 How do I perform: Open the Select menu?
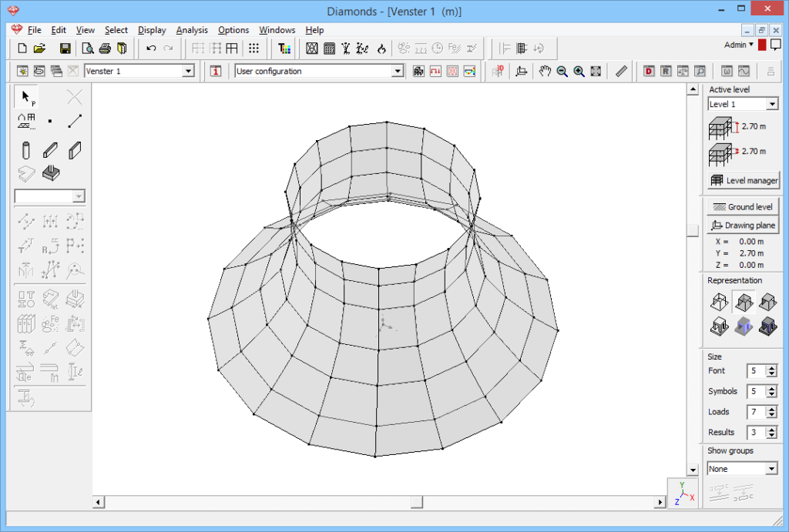pos(116,30)
